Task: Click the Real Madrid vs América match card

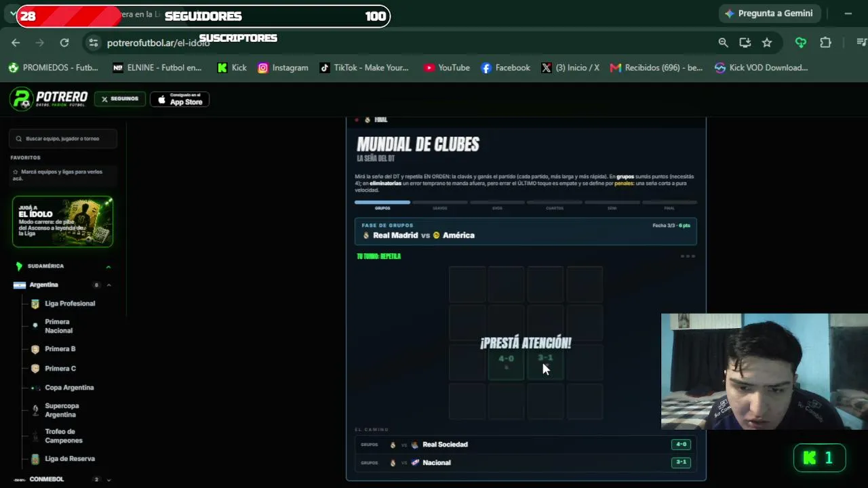Action: tap(526, 231)
